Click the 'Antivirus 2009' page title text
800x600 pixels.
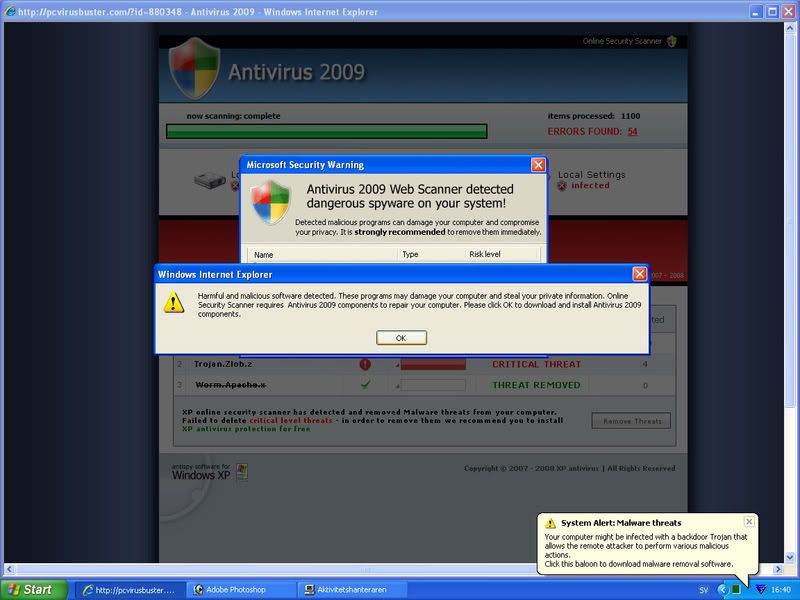296,72
